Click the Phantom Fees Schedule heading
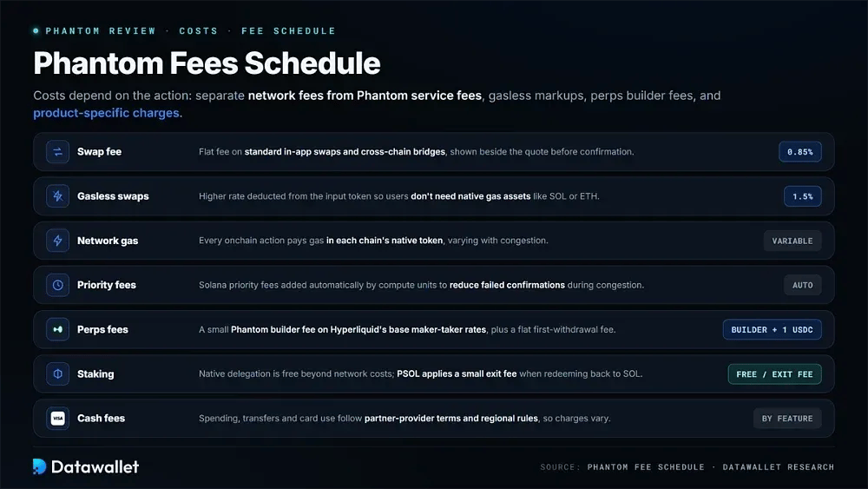This screenshot has height=489, width=868. click(207, 63)
